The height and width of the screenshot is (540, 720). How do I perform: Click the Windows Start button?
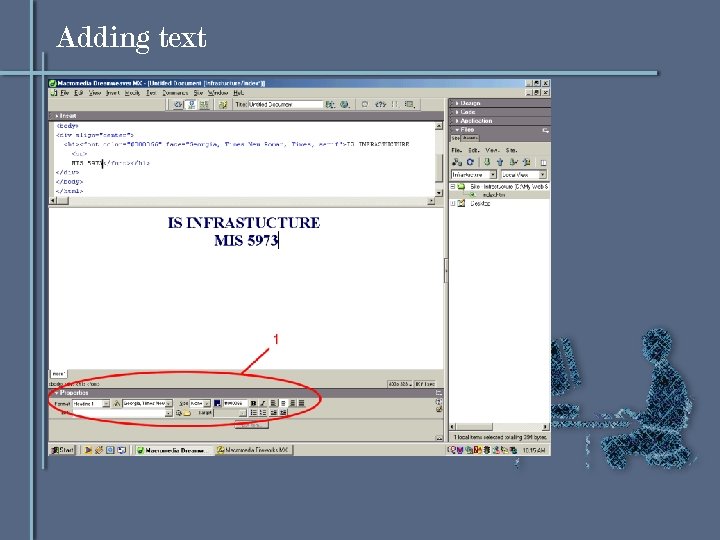tap(62, 450)
